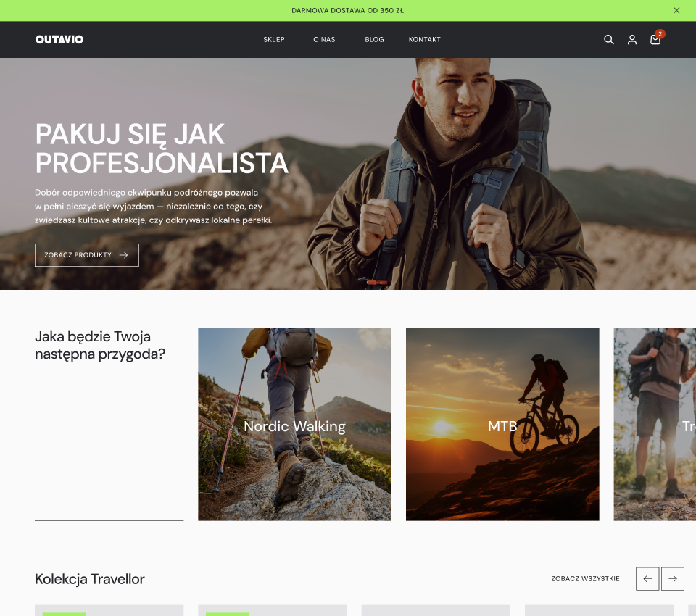Open the search icon in header

pyautogui.click(x=609, y=40)
